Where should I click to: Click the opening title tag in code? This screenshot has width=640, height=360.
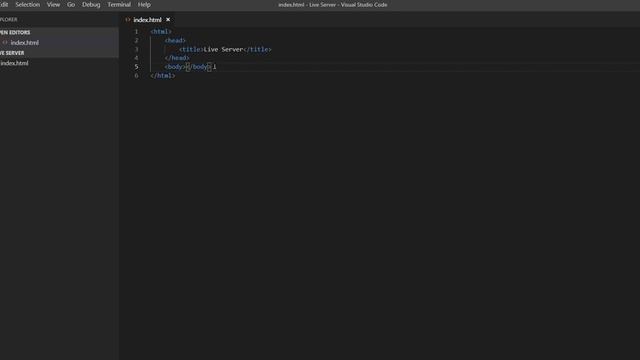click(x=191, y=49)
